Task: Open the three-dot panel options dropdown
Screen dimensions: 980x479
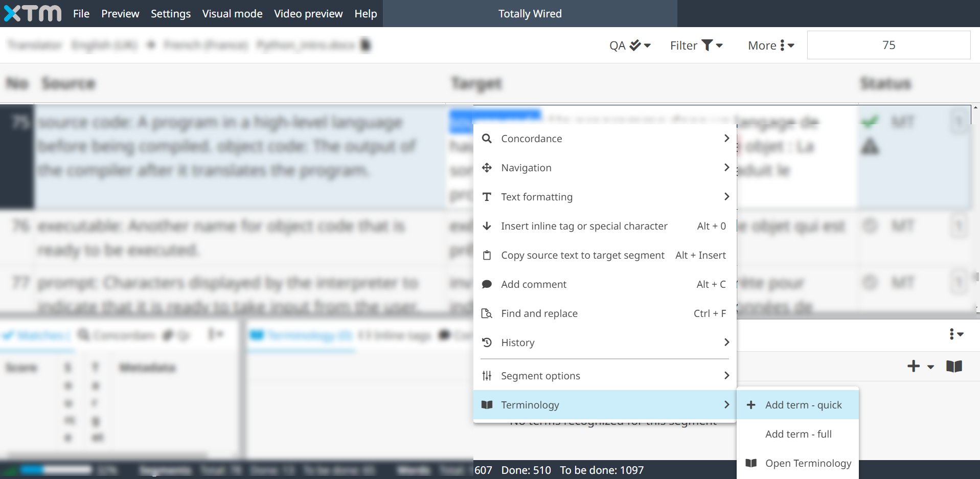Action: [956, 334]
